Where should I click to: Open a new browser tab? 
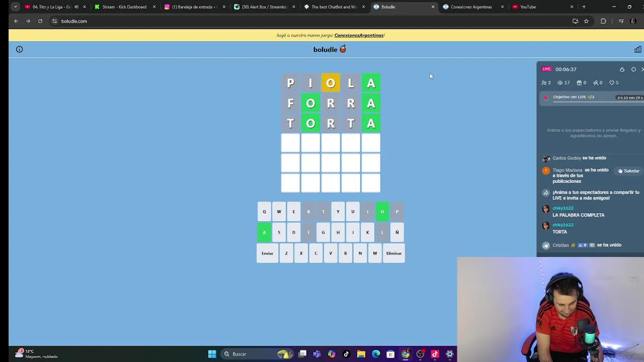point(584,7)
